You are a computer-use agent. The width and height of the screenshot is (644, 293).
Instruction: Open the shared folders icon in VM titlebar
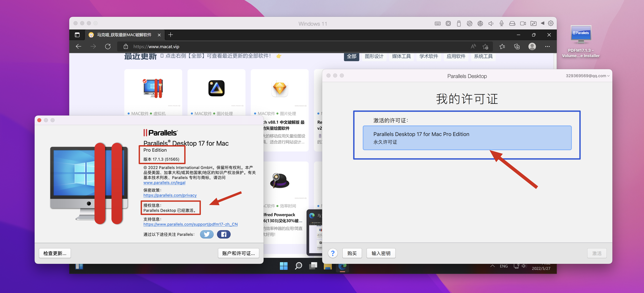point(534,23)
